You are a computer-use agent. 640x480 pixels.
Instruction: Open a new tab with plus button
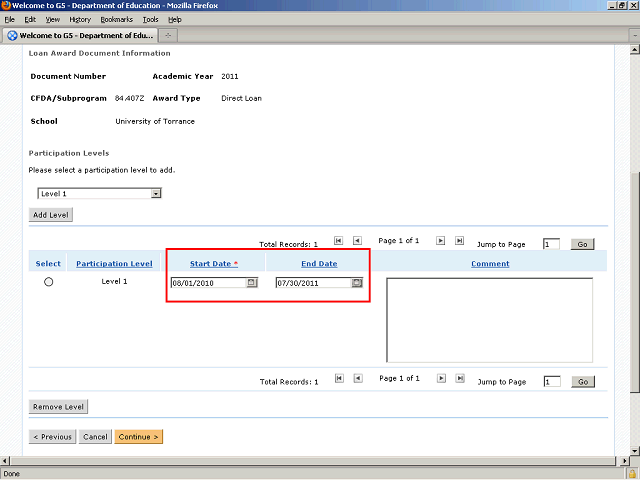168,36
